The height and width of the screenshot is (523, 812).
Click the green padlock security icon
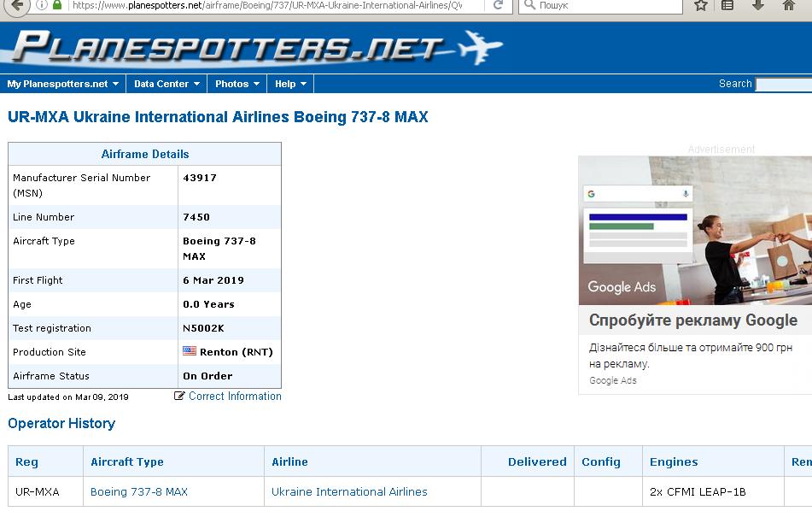[x=57, y=4]
